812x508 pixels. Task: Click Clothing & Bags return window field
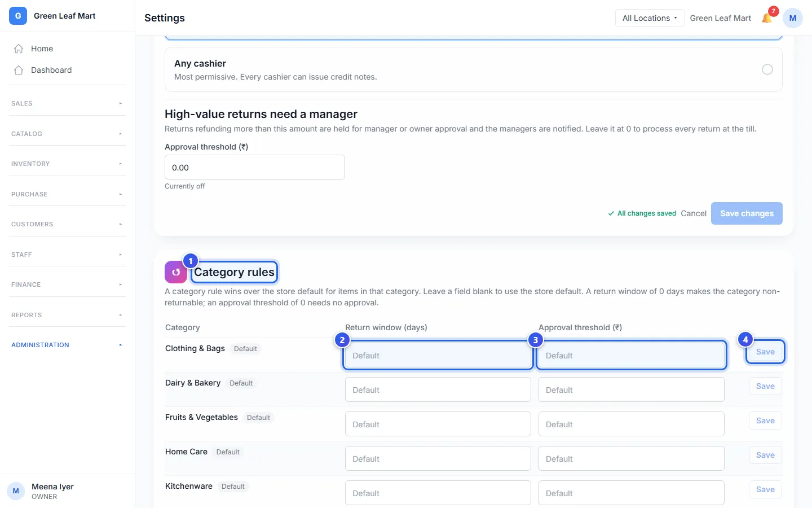pyautogui.click(x=438, y=355)
